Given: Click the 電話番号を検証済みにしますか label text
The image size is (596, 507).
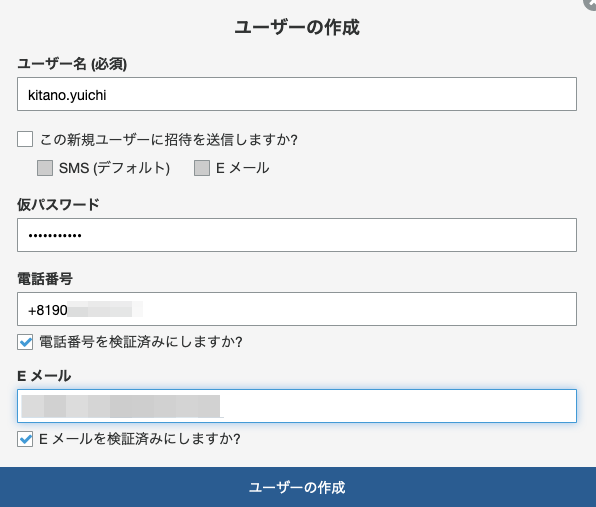Looking at the screenshot, I should (x=141, y=342).
